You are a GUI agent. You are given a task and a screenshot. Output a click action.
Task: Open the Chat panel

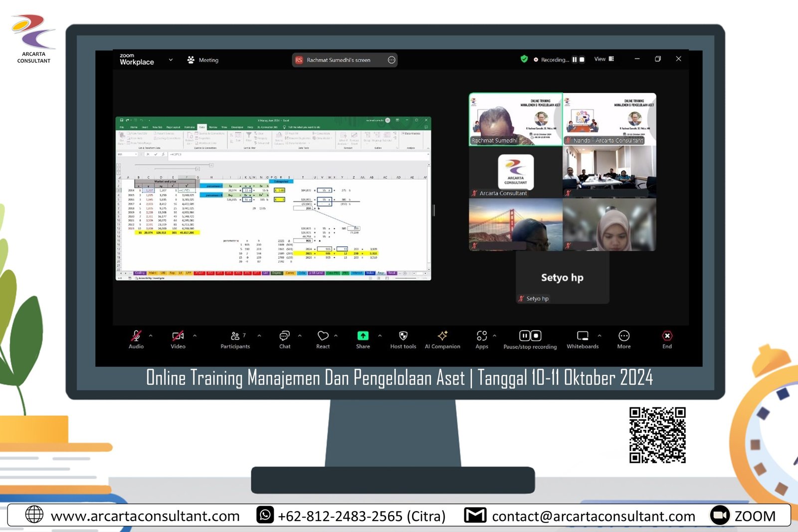point(284,336)
